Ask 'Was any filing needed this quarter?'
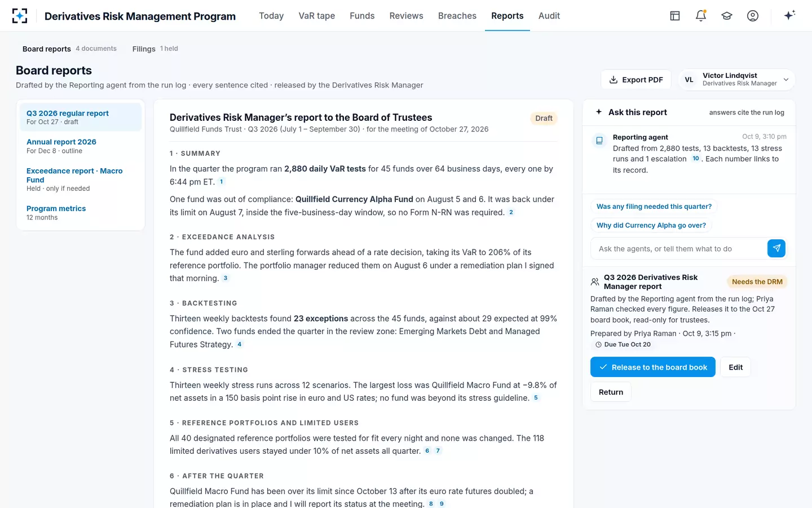Image resolution: width=812 pixels, height=508 pixels. click(x=654, y=207)
